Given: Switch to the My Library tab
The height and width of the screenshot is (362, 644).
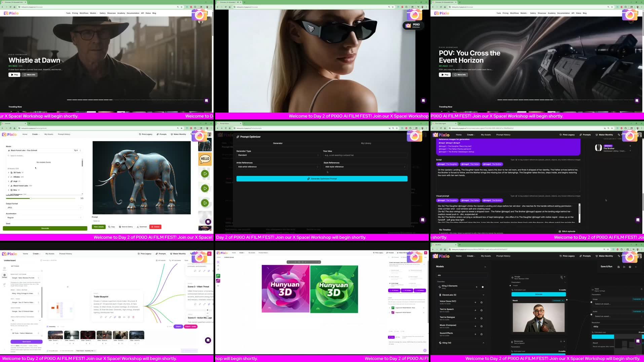Looking at the screenshot, I should point(366,143).
